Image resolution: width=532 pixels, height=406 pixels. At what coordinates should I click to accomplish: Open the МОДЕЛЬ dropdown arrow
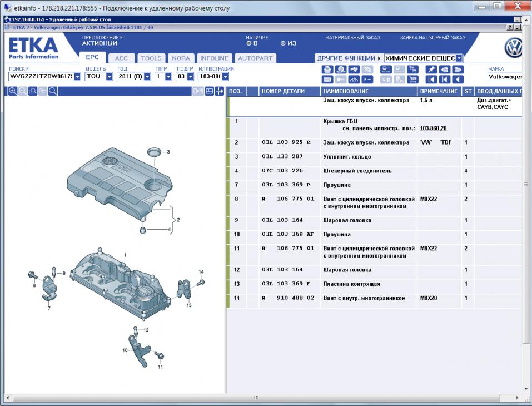tap(110, 76)
